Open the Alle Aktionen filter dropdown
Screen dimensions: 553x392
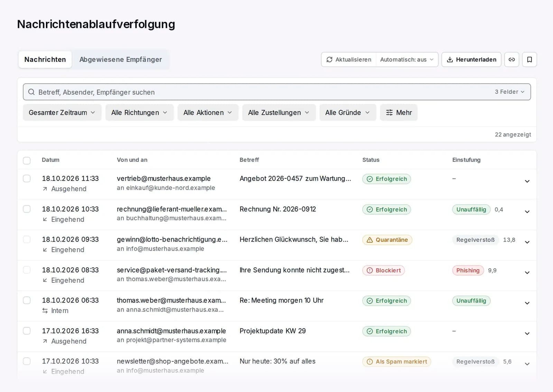(x=208, y=113)
